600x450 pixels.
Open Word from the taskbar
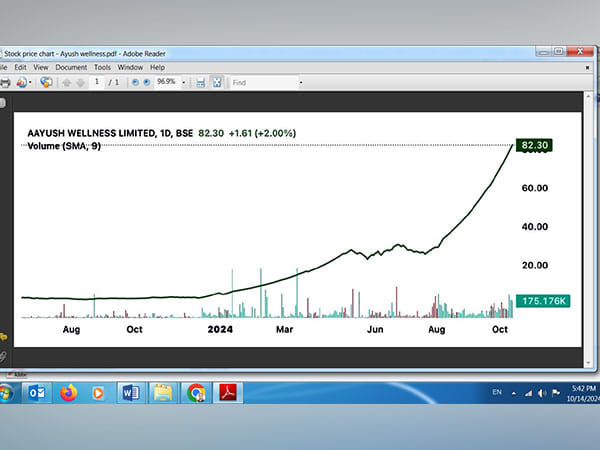(x=131, y=393)
